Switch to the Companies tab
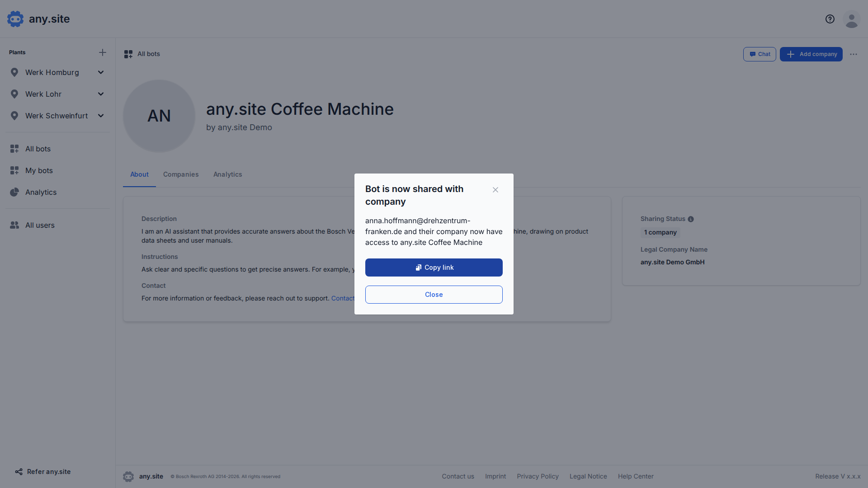 tap(181, 174)
